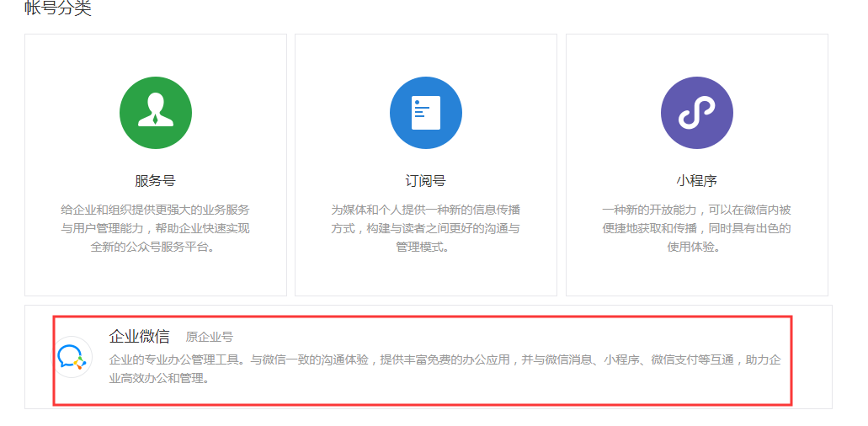Viewport: 868px width, 426px height.
Task: Click the 帐号分类 section heading
Action: (x=57, y=9)
